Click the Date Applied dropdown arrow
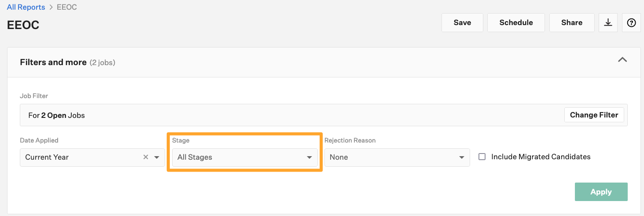Screen dimensions: 644x216 click(x=157, y=157)
